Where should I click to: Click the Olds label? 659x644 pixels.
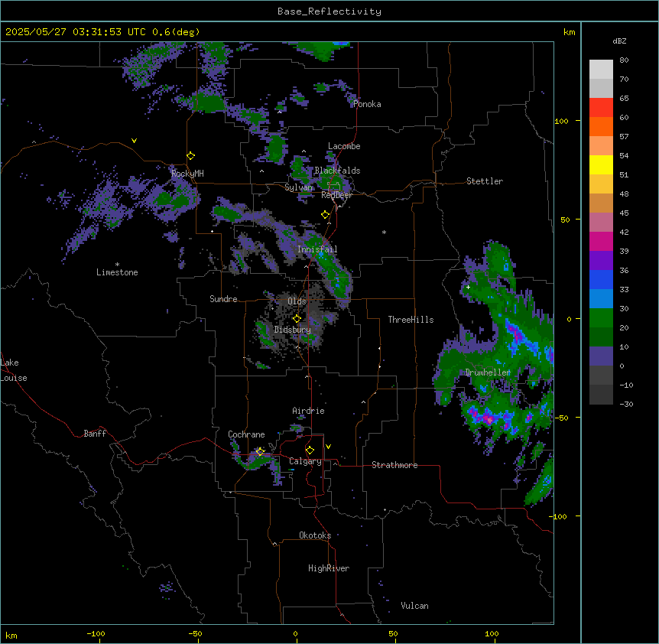pos(297,301)
